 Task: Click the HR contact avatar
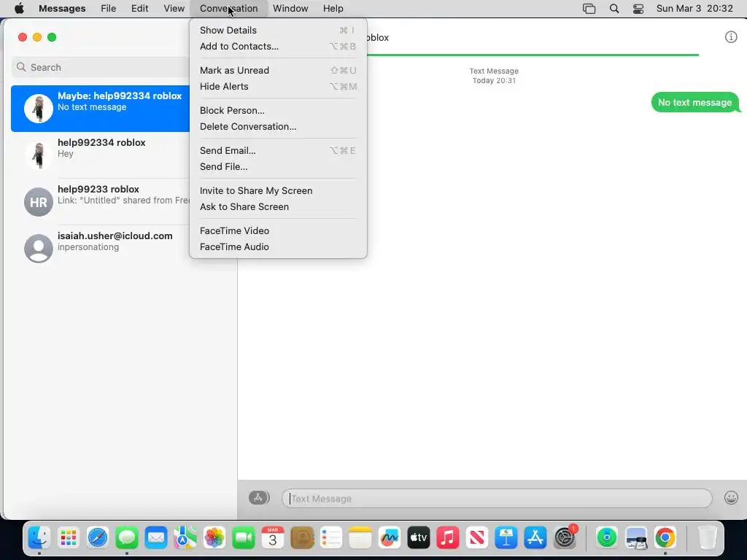click(x=39, y=202)
